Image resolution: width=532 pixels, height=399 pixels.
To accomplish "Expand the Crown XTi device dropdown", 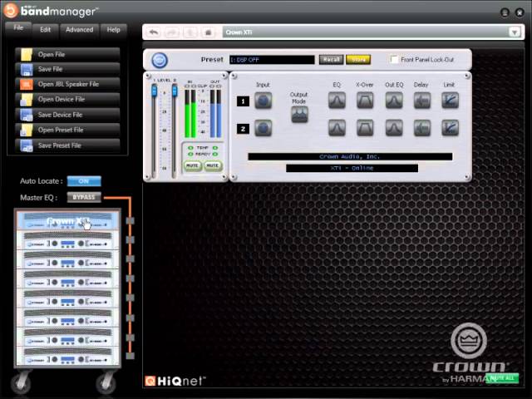I will [514, 32].
